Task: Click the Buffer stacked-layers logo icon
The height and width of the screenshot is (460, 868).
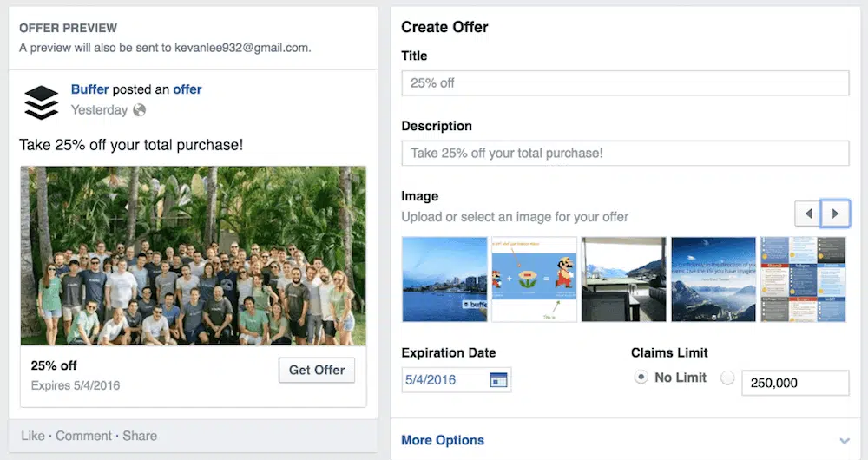Action: pos(40,102)
